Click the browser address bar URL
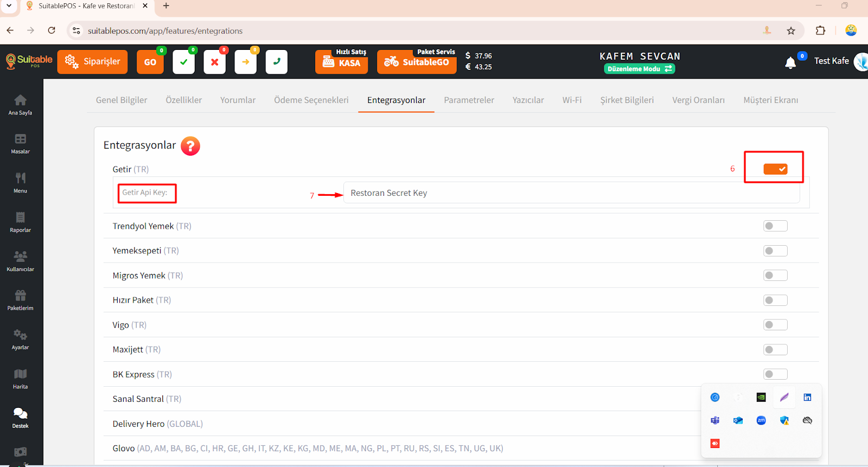This screenshot has width=868, height=467. [x=165, y=31]
